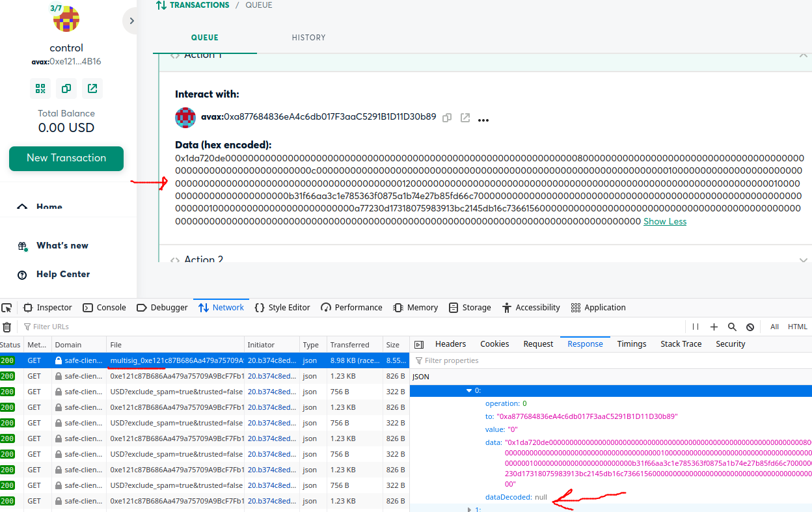The image size is (812, 512).
Task: Open the more options menu for the contract address
Action: click(x=483, y=119)
